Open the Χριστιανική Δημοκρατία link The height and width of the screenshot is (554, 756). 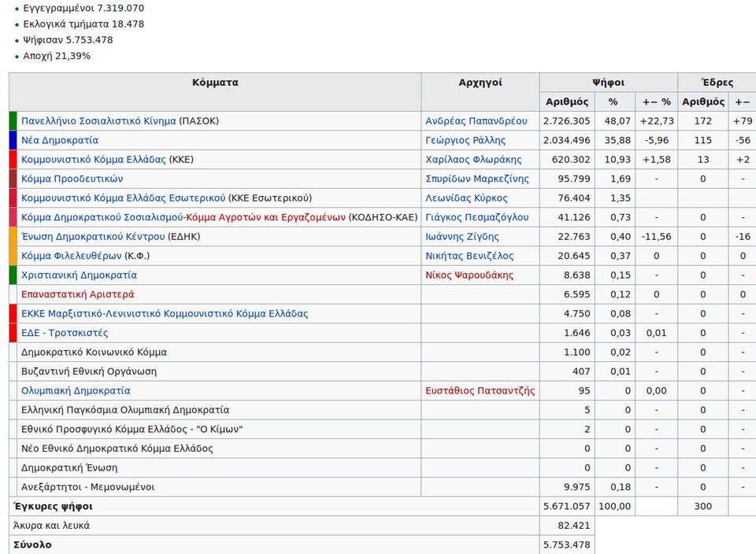tap(79, 275)
